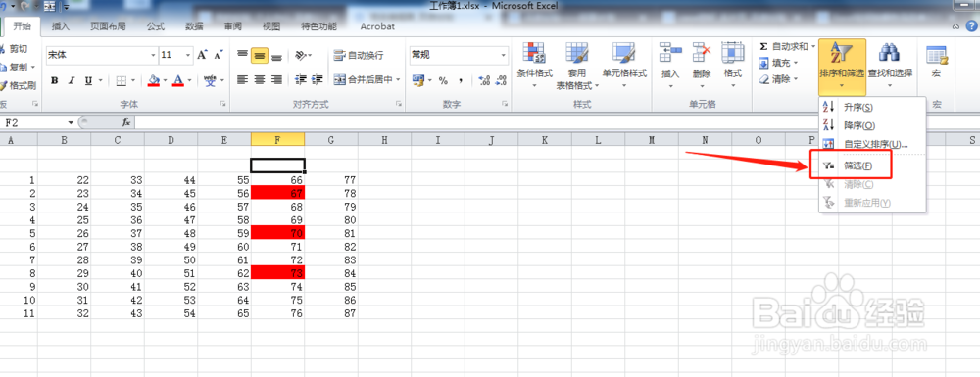Click the formula bar input field

coord(557,122)
